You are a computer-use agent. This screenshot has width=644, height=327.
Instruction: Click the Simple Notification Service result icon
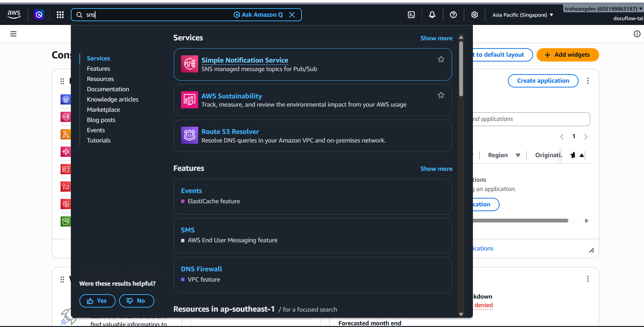coord(190,64)
